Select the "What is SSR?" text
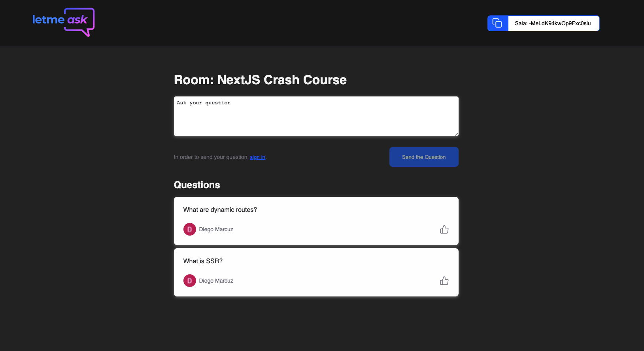Image resolution: width=644 pixels, height=351 pixels. (x=203, y=261)
